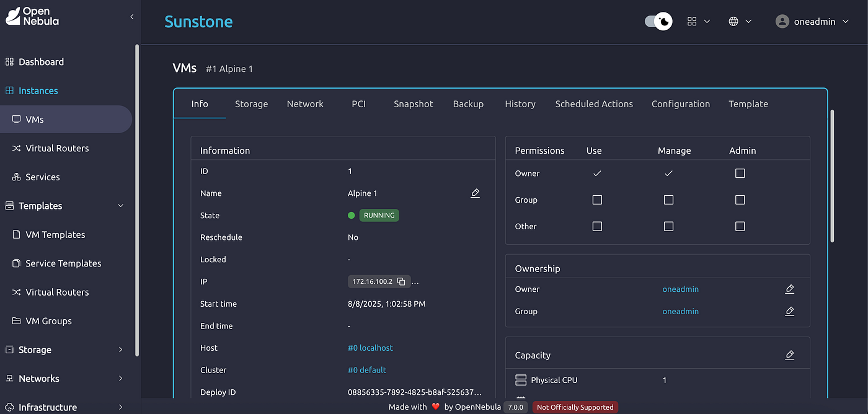The height and width of the screenshot is (414, 868).
Task: Copy the IP address 172.16.100.2
Action: 401,281
